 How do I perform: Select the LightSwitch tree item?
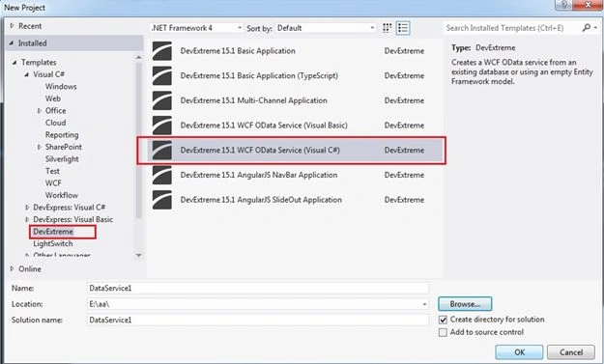[x=53, y=244]
